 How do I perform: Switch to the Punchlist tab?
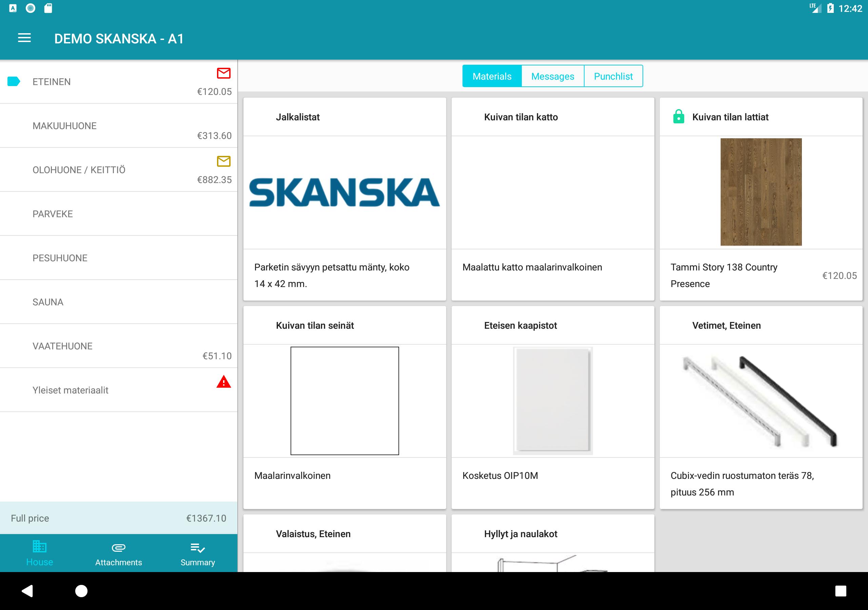613,76
